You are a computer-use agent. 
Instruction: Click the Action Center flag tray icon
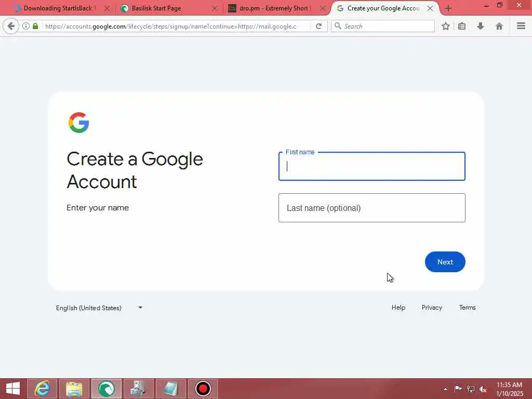click(x=458, y=389)
